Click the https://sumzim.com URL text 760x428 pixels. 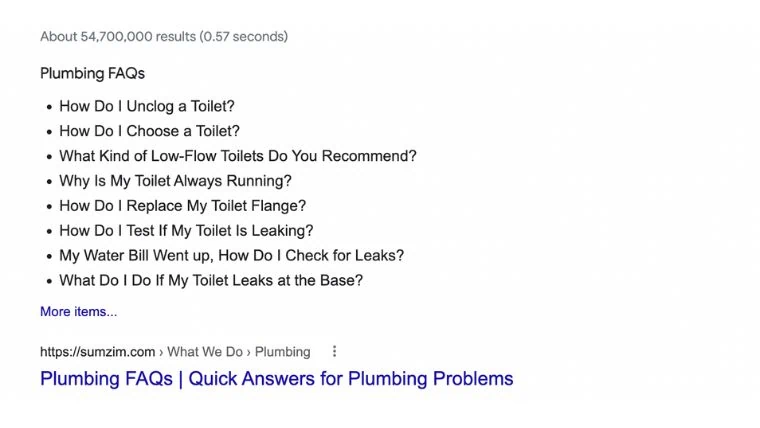97,352
